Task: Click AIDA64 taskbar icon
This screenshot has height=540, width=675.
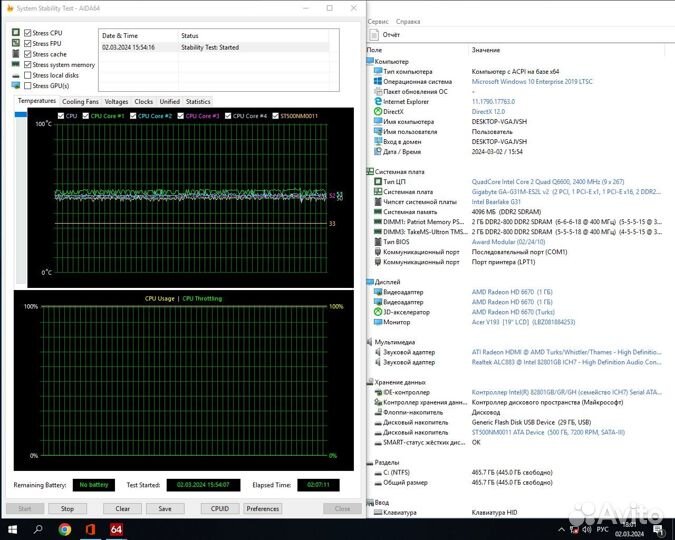Action: (116, 529)
